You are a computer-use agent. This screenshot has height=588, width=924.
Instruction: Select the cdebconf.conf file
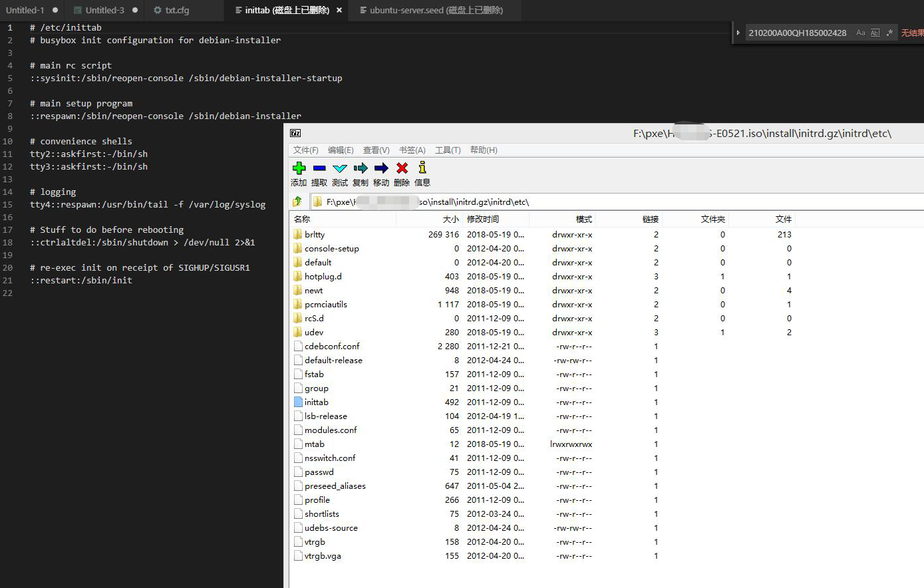pyautogui.click(x=332, y=346)
